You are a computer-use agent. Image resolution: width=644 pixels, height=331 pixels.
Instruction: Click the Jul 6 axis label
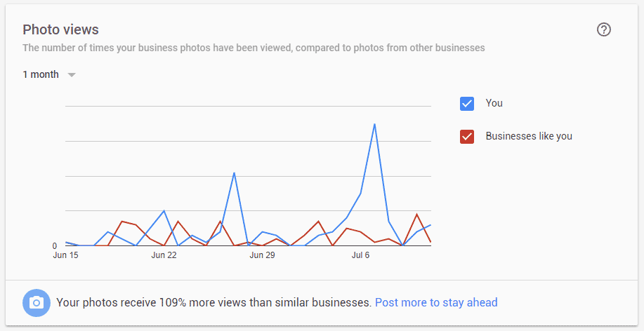(360, 255)
